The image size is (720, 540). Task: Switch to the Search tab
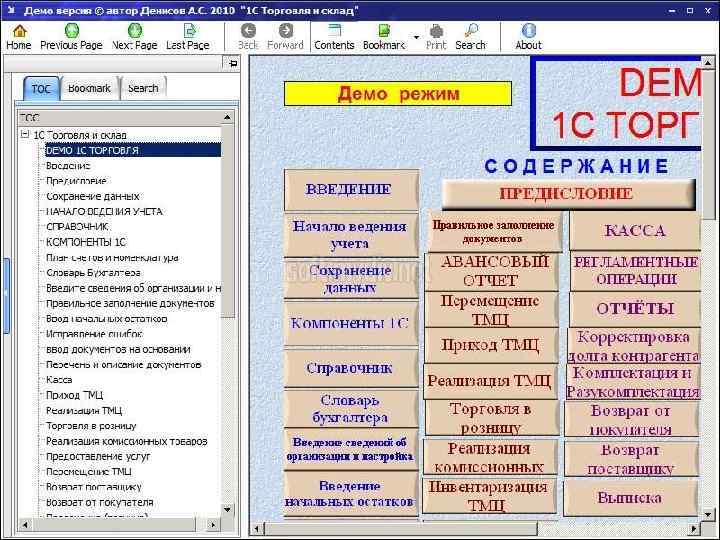click(x=143, y=88)
